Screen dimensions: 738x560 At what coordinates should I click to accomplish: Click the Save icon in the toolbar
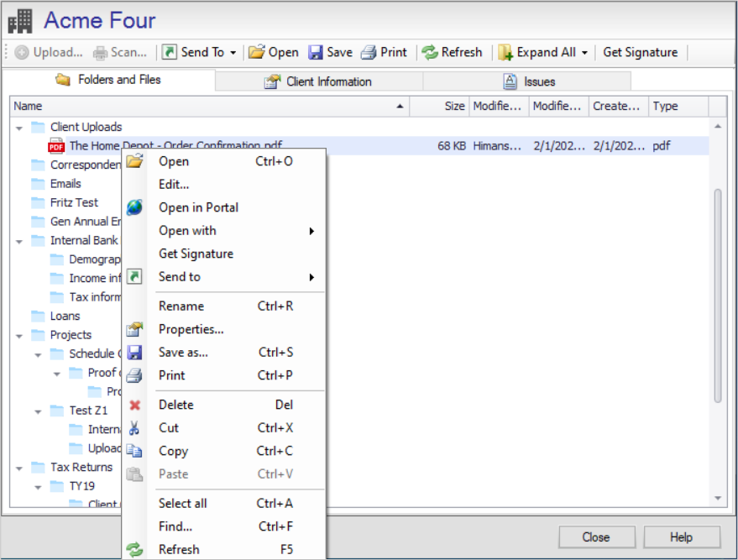(315, 52)
